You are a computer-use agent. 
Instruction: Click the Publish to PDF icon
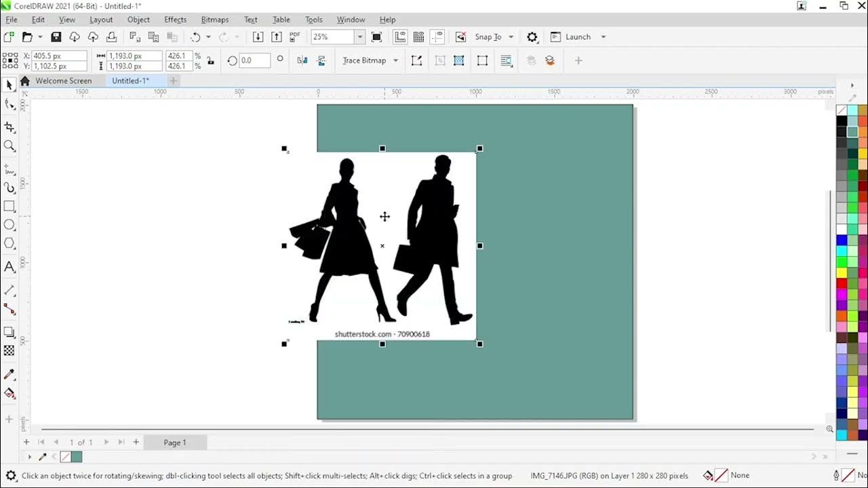click(295, 37)
